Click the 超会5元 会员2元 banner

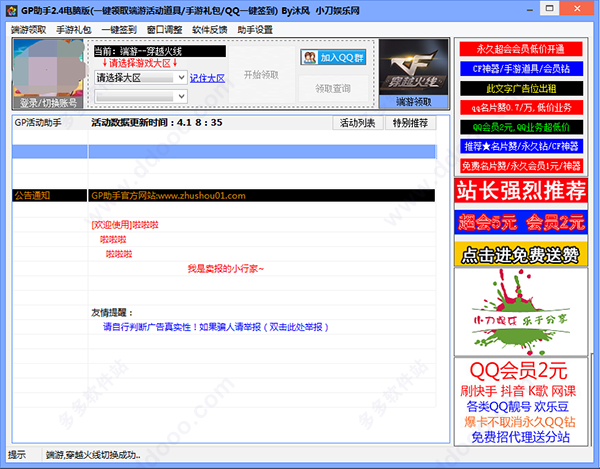click(x=521, y=222)
